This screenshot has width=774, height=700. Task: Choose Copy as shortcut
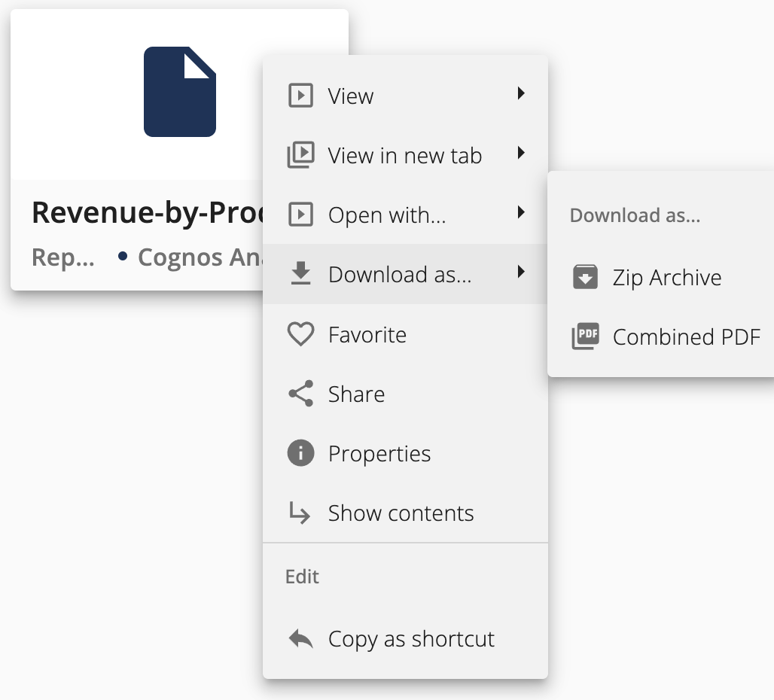click(405, 639)
